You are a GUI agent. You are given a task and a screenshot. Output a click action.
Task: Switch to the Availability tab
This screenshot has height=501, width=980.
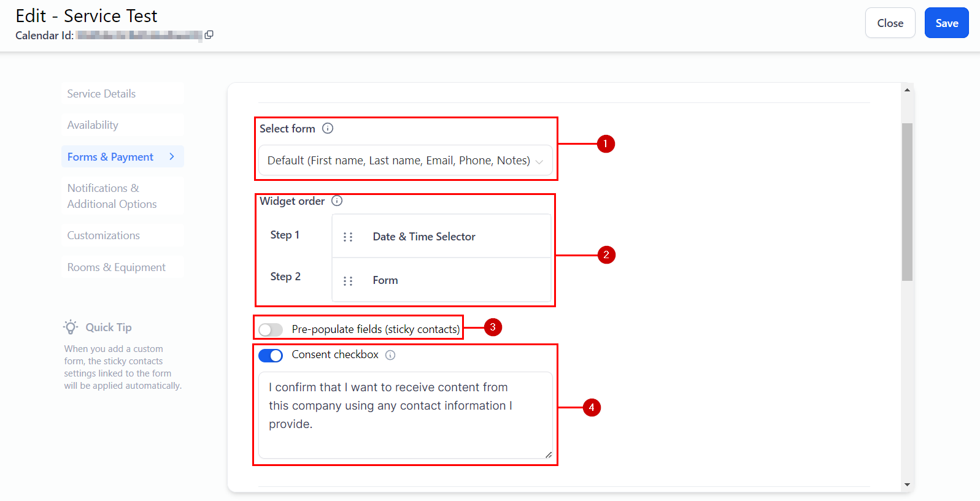click(93, 125)
